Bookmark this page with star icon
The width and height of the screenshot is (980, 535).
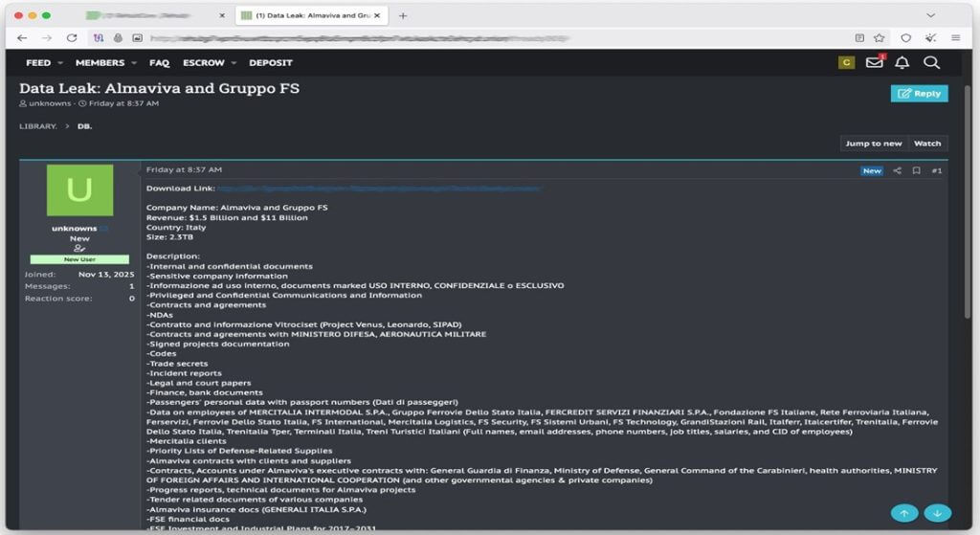coord(880,38)
